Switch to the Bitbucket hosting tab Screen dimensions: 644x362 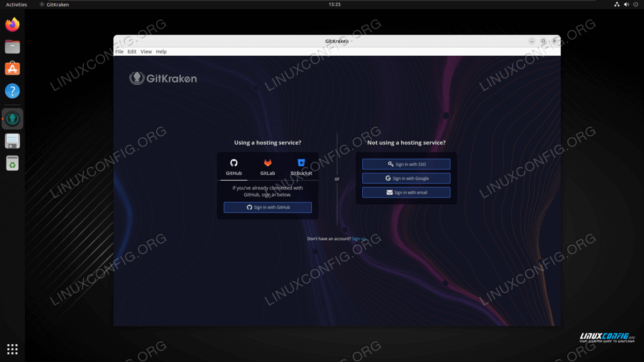[301, 167]
